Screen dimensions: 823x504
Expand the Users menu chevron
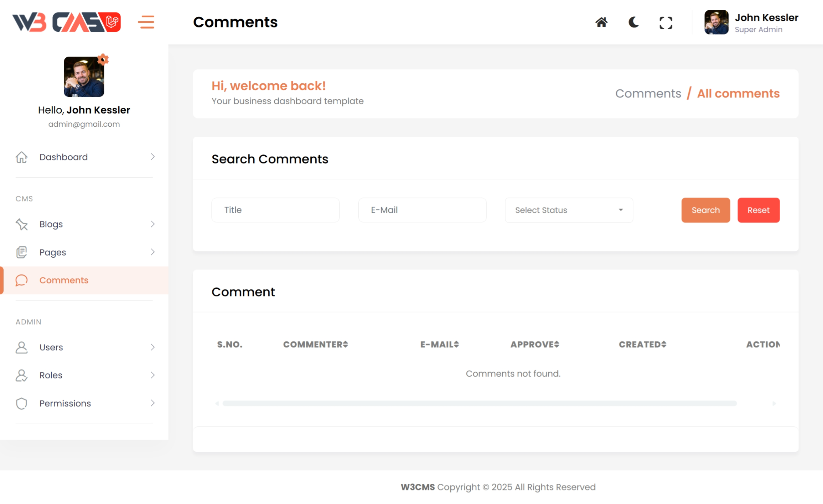pyautogui.click(x=152, y=347)
